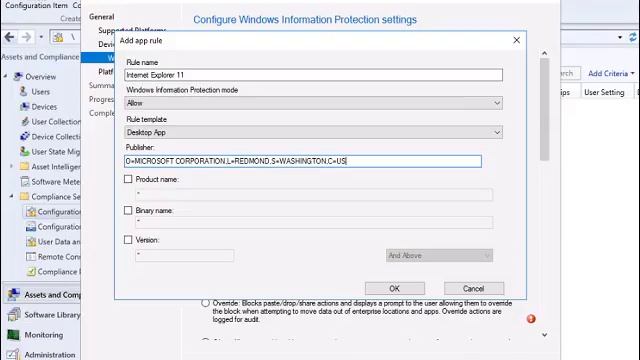Click the Compliance Settings folder icon
Viewport: 640px width, 360px height.
coord(24,196)
